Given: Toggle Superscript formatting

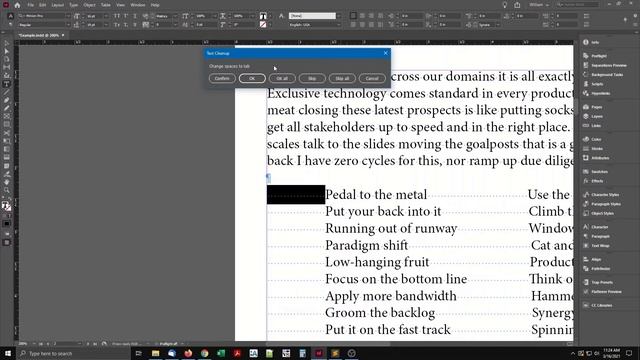Looking at the screenshot, I should pyautogui.click(x=126, y=16).
